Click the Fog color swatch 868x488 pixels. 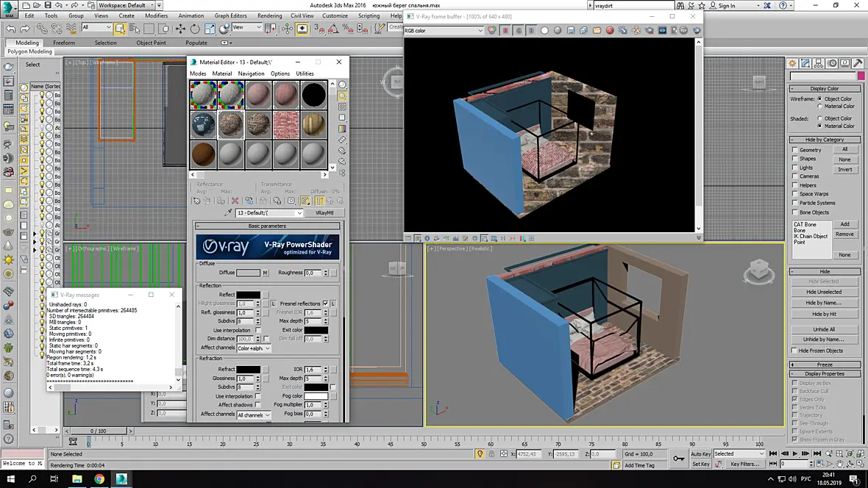(316, 396)
